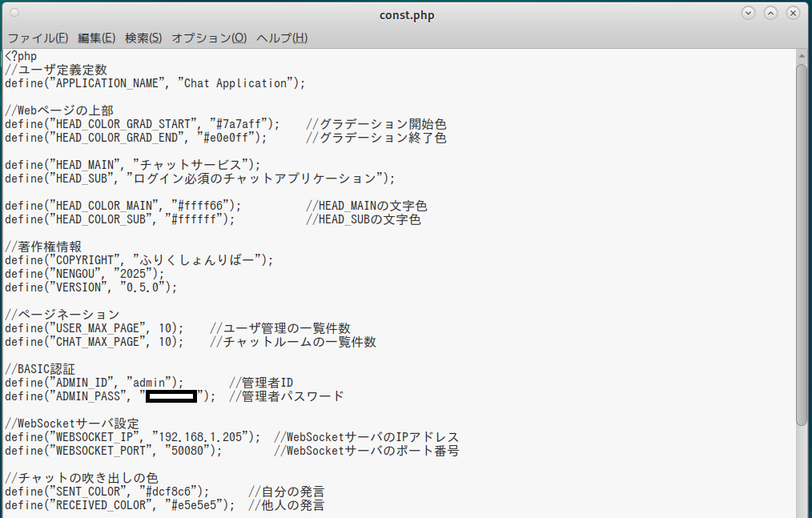Click the "//著作権情報" comment line
The height and width of the screenshot is (518, 812).
pos(43,247)
